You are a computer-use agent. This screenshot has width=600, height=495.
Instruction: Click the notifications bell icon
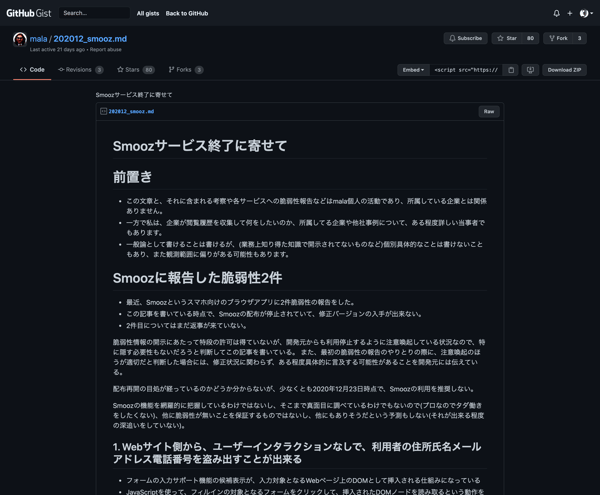[556, 13]
